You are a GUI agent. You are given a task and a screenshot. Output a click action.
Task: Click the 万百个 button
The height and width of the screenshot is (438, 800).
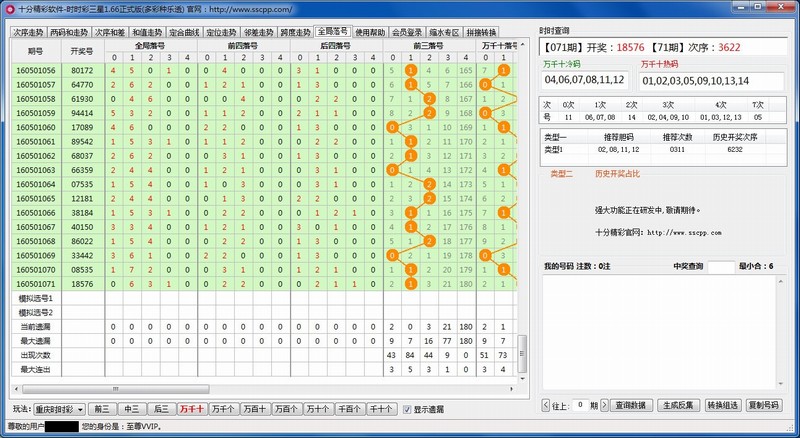[x=287, y=409]
